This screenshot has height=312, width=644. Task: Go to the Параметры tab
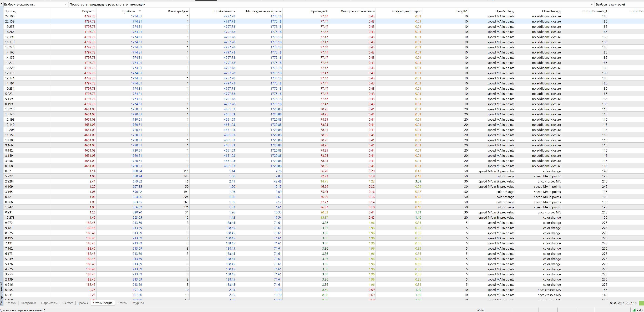49,303
